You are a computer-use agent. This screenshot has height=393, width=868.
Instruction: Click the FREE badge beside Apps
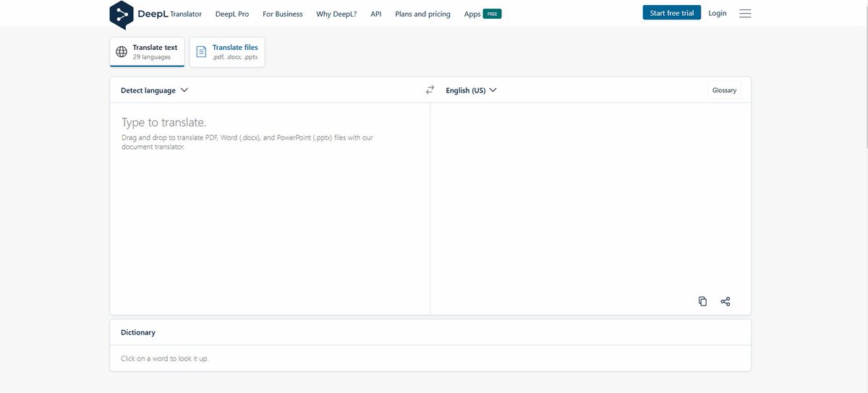click(493, 14)
